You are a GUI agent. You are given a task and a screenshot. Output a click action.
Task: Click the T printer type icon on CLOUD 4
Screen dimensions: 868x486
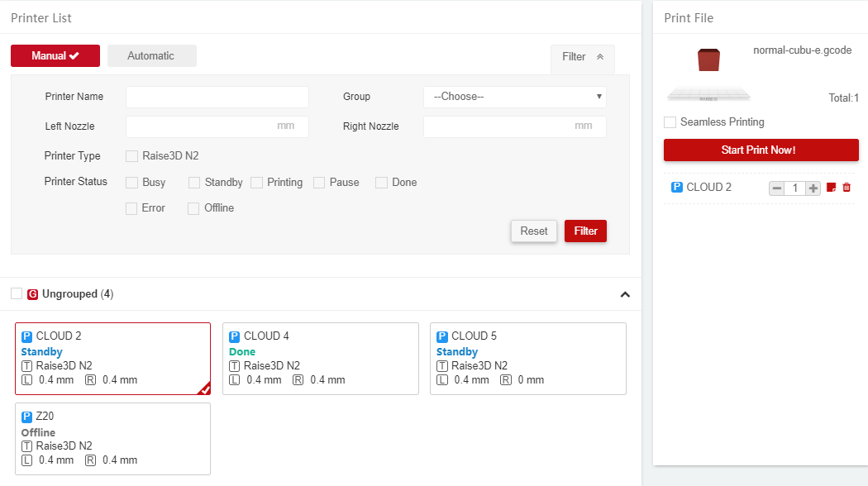(235, 365)
